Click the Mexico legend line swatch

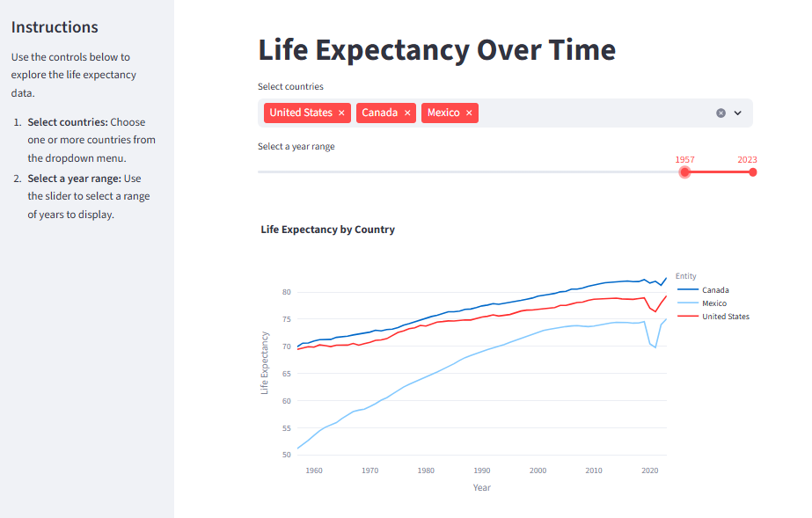pyautogui.click(x=688, y=303)
